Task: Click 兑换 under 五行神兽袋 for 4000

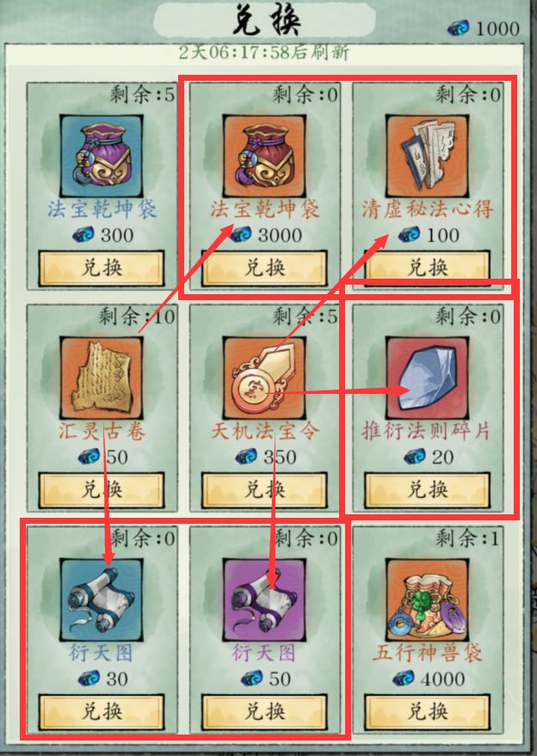Action: click(x=428, y=711)
